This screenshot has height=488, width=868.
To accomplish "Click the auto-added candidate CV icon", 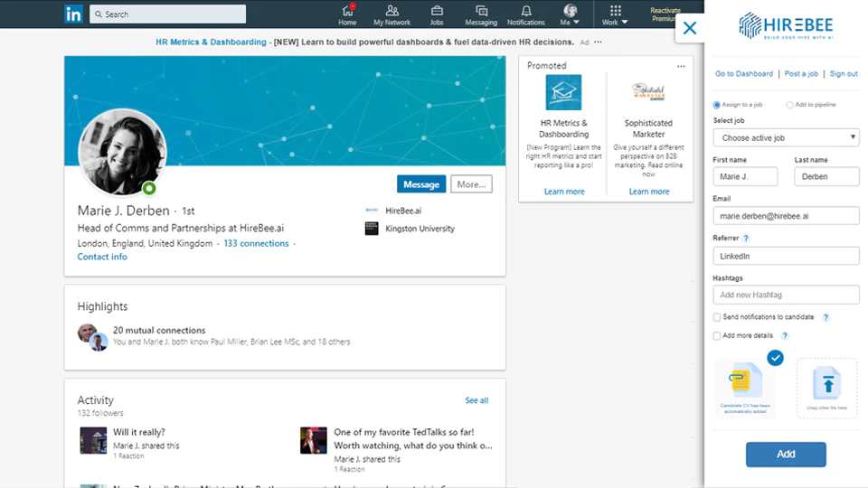I will (744, 380).
